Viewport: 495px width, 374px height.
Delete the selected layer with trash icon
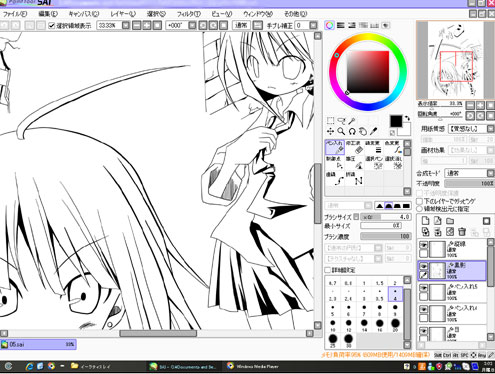coord(462,231)
